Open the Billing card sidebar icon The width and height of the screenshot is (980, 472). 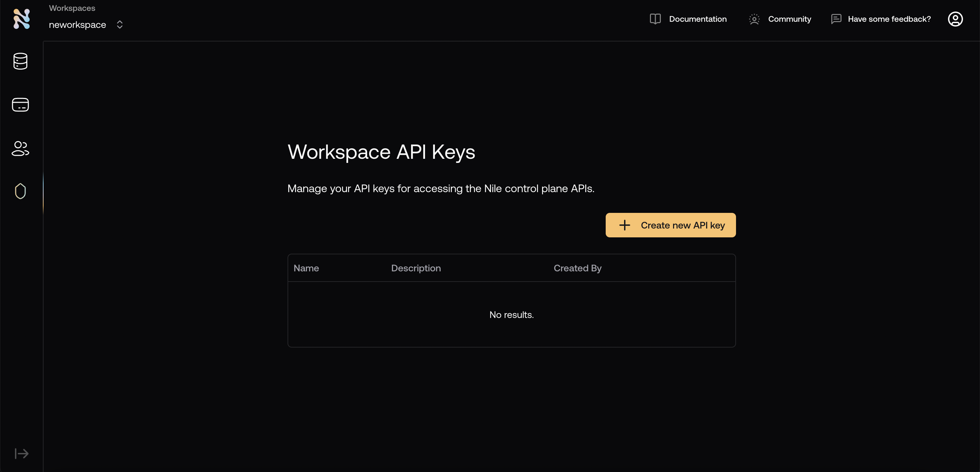pyautogui.click(x=20, y=105)
